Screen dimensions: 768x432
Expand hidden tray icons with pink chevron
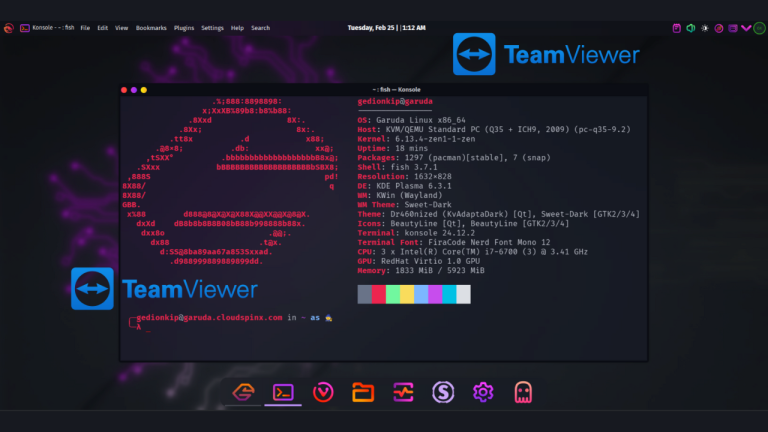point(746,28)
